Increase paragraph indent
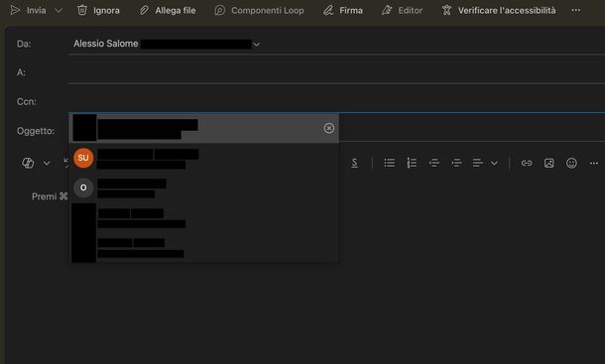The height and width of the screenshot is (364, 605). 456,163
